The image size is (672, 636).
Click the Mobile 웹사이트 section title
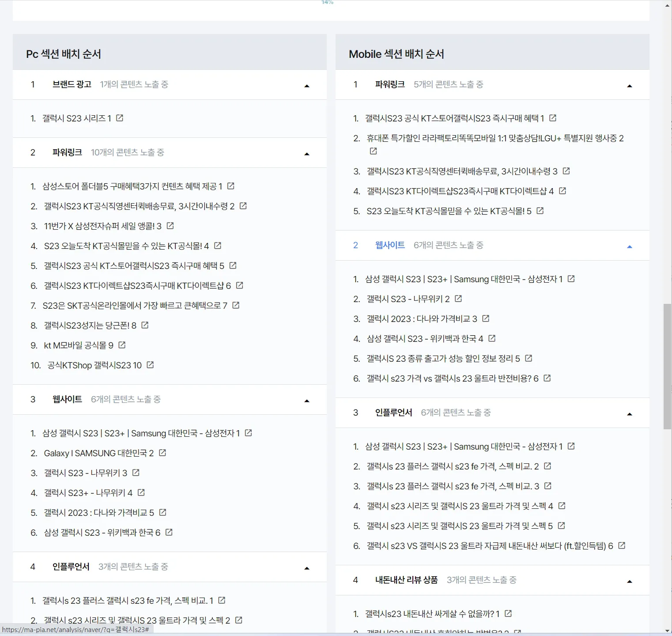390,245
